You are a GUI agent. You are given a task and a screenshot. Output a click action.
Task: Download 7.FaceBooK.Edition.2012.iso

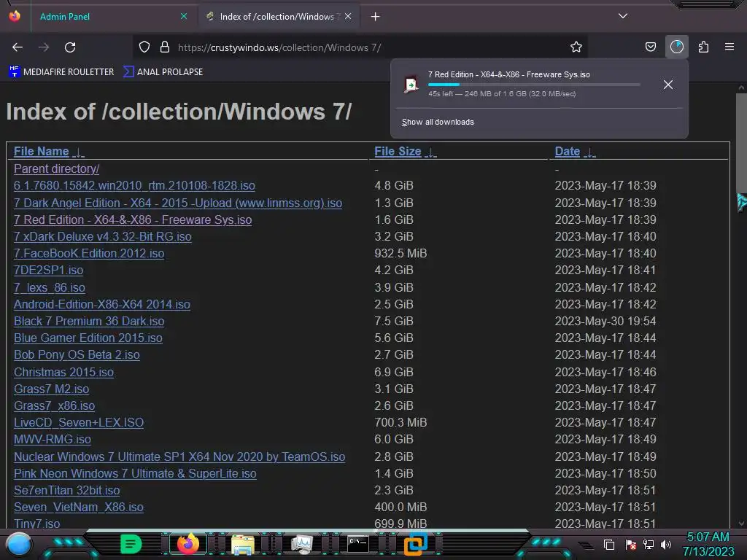(x=89, y=253)
